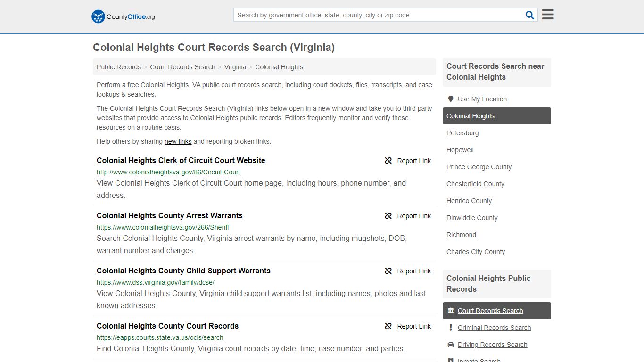Screen dimensions: 644x362
Task: Open Court Records Search sidebar item
Action: point(497,311)
